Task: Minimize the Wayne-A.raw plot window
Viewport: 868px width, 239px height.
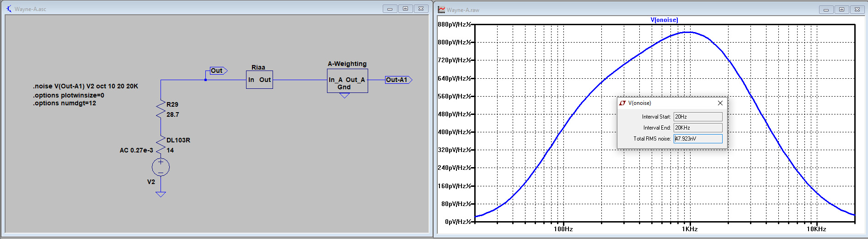Action: [x=826, y=10]
